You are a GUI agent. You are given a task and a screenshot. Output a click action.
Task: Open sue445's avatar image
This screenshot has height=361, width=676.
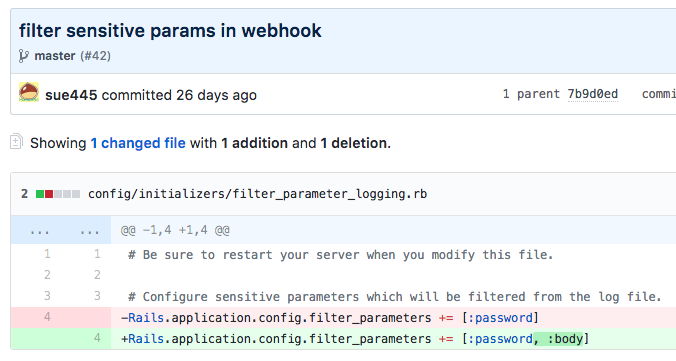coord(29,92)
